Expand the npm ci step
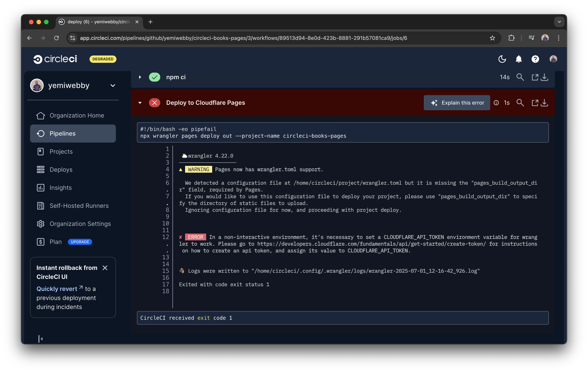The width and height of the screenshot is (588, 372). [x=140, y=77]
